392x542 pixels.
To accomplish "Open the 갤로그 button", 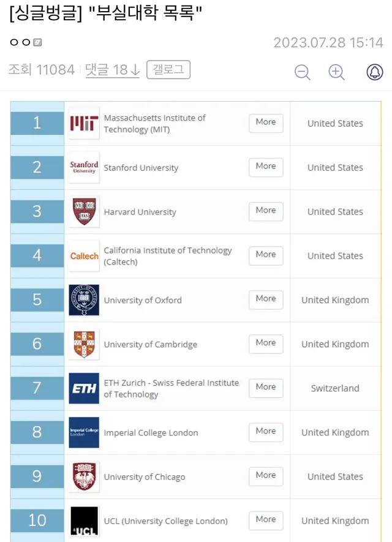I will pyautogui.click(x=168, y=70).
